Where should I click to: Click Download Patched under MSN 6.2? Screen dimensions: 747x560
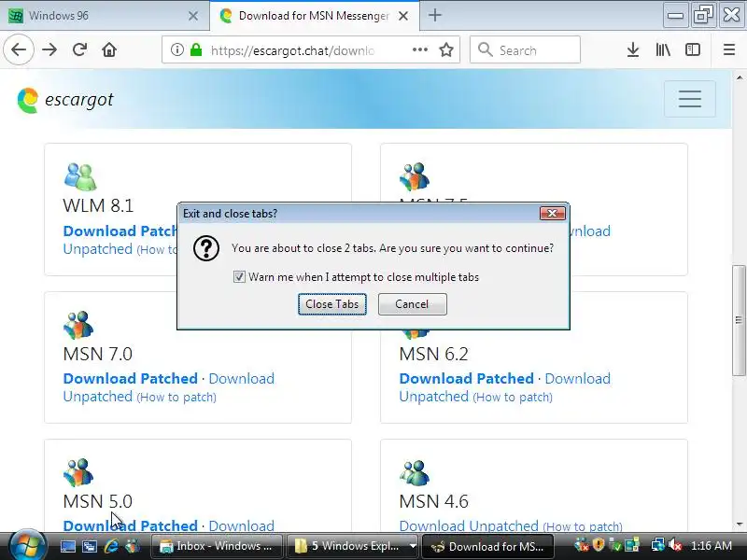click(x=466, y=379)
